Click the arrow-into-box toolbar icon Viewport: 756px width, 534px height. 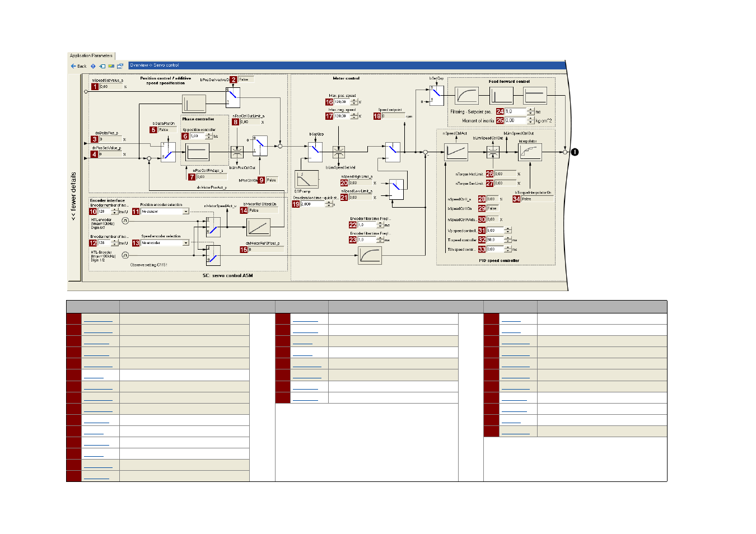coord(102,66)
